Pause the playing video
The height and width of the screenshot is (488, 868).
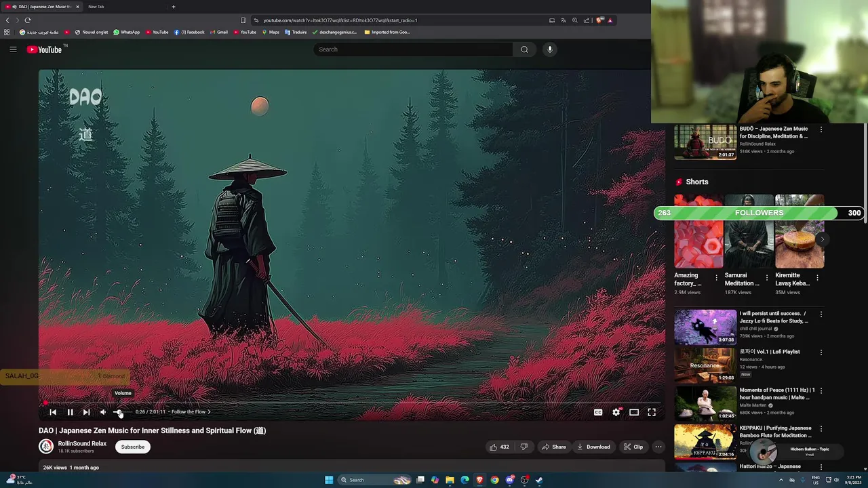pos(70,412)
